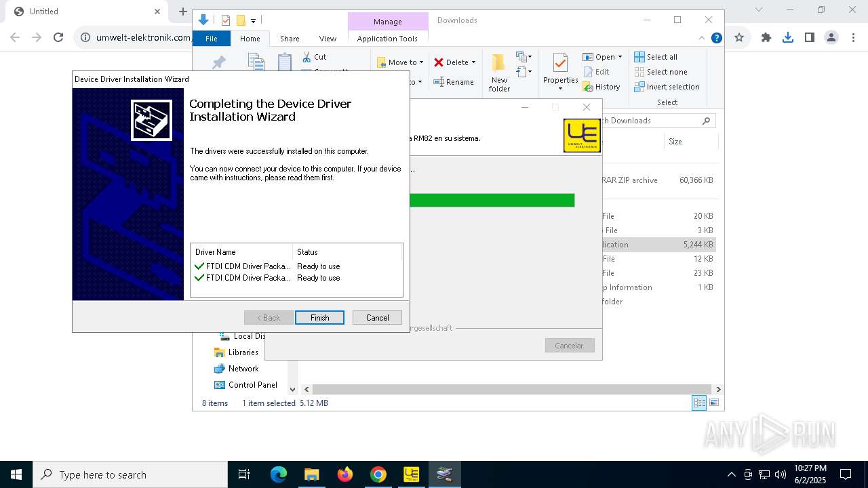Click the green installer progress bar
Image resolution: width=868 pixels, height=488 pixels.
click(x=492, y=200)
